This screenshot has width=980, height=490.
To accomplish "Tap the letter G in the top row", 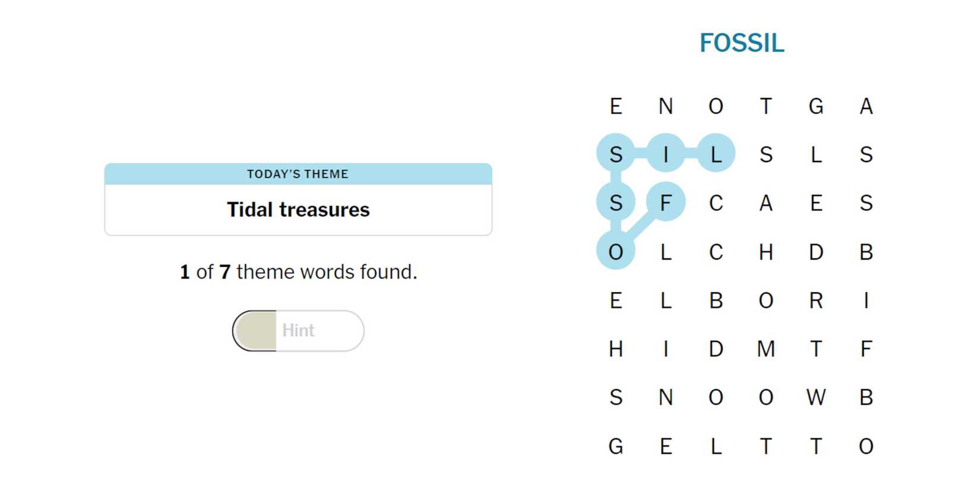I will pyautogui.click(x=815, y=106).
